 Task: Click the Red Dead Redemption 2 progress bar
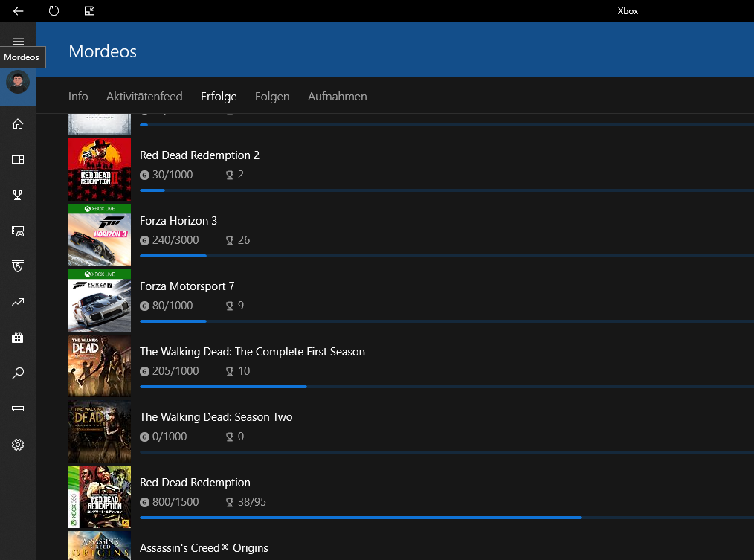point(447,190)
